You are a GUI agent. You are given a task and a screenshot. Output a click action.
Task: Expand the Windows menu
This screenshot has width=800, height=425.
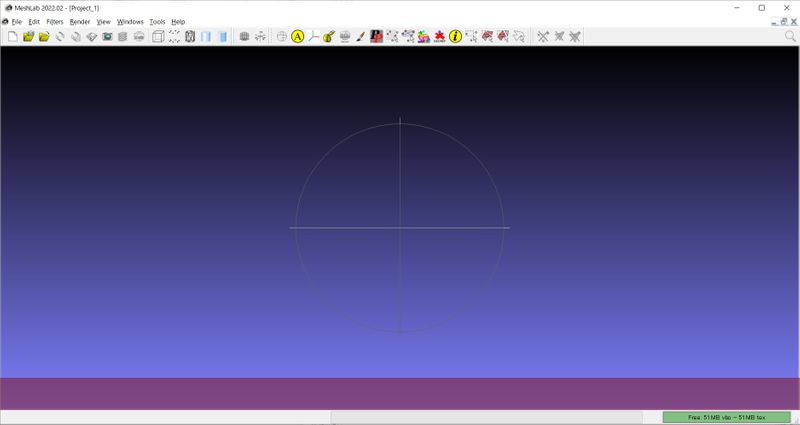[x=130, y=21]
